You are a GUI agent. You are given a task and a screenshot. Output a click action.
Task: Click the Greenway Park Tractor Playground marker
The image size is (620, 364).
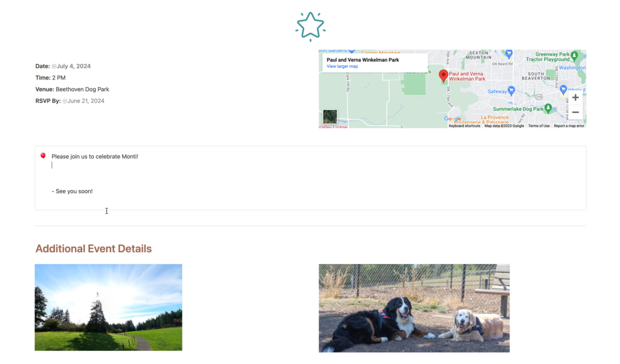coord(574,56)
